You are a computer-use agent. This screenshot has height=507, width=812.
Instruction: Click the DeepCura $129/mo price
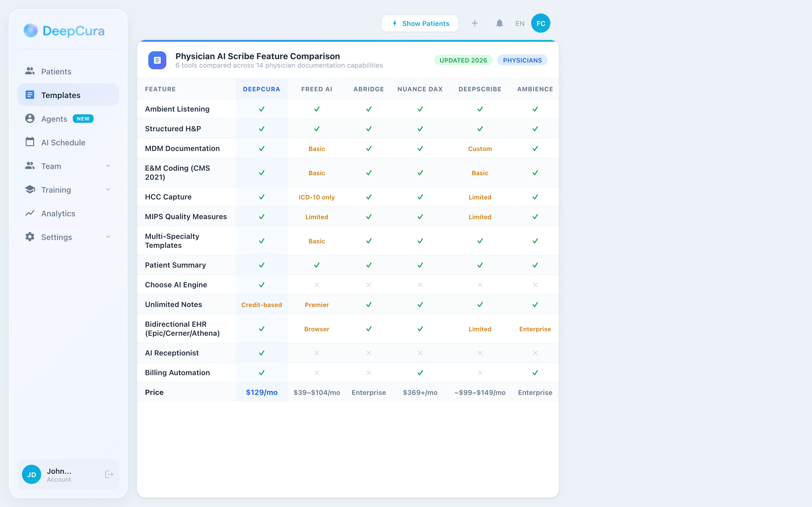pos(261,392)
